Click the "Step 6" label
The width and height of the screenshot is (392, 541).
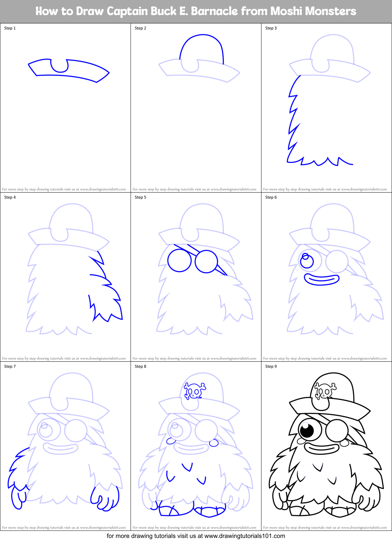coord(271,197)
